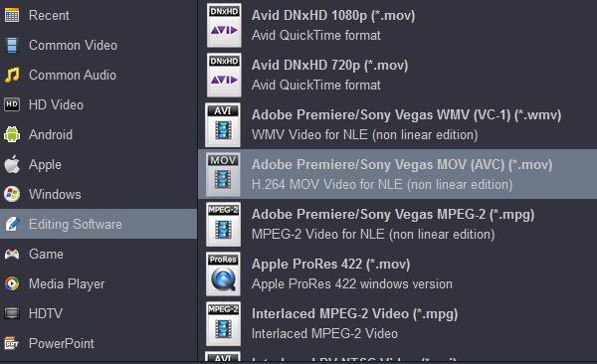Open the HDTV category

click(99, 313)
